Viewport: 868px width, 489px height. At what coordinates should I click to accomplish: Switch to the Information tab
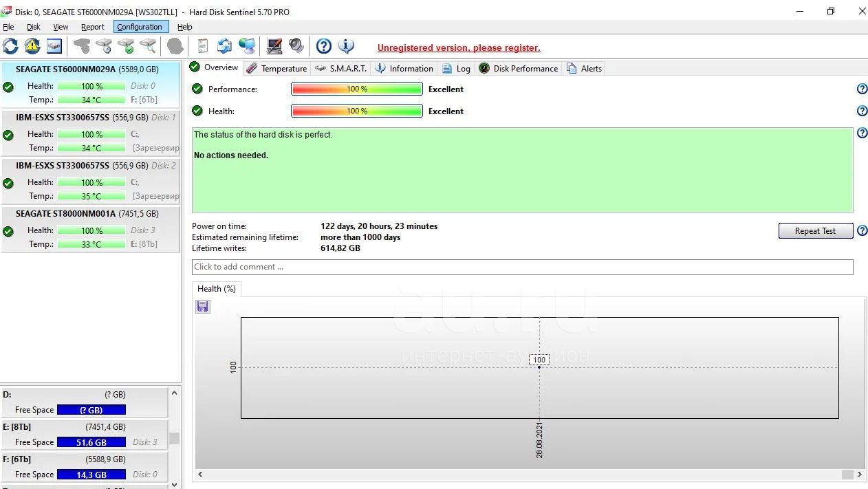click(404, 68)
